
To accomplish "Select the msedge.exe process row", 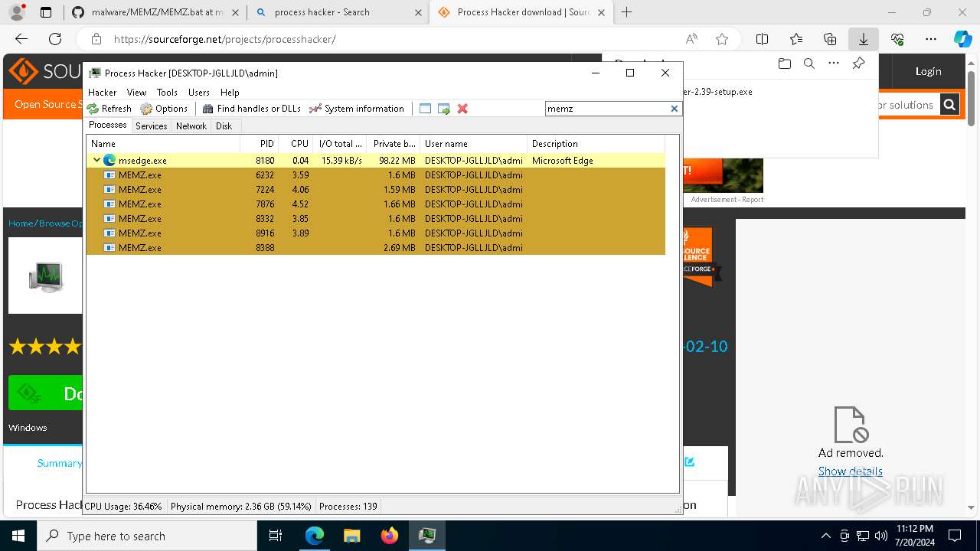I will click(x=376, y=161).
